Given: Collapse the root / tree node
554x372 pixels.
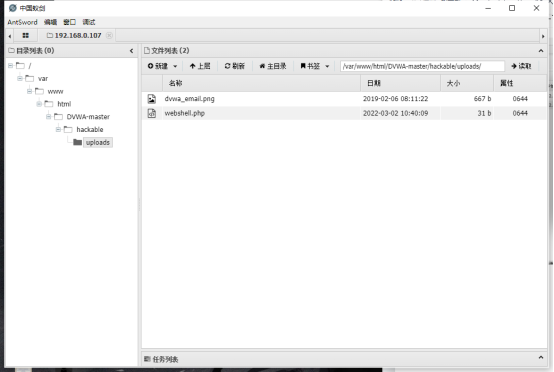Looking at the screenshot, I should pos(11,65).
